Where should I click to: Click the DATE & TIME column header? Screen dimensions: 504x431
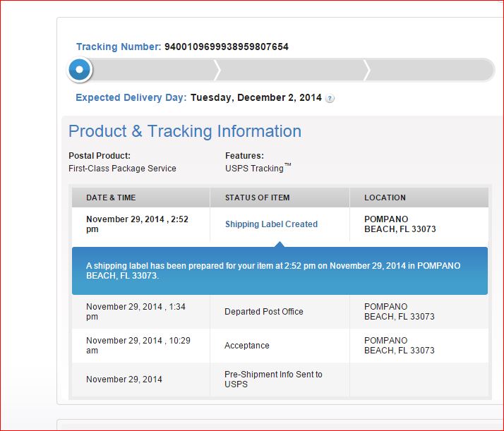click(x=111, y=198)
